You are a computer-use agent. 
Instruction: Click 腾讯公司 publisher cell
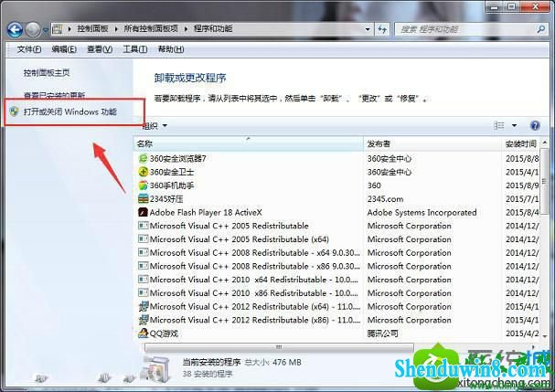(x=382, y=334)
